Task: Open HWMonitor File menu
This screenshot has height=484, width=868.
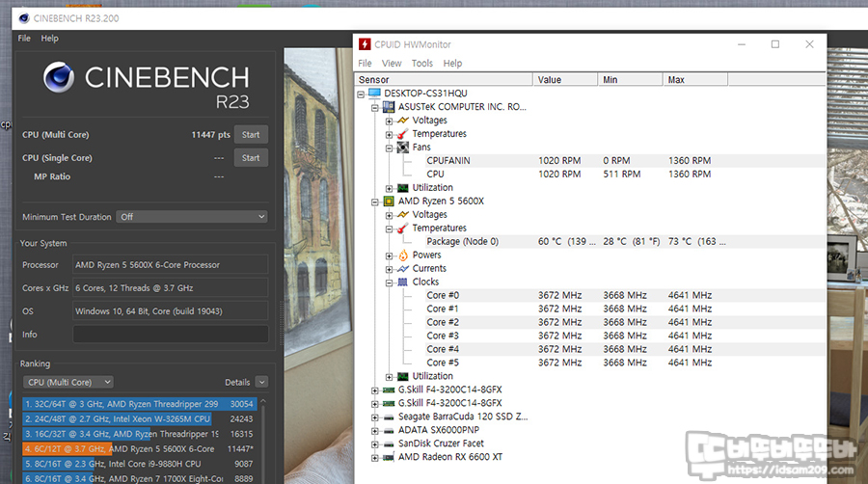Action: tap(365, 63)
